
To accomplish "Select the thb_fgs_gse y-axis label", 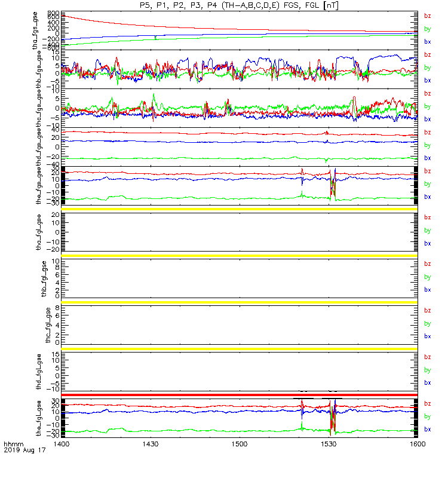I will tap(39, 69).
